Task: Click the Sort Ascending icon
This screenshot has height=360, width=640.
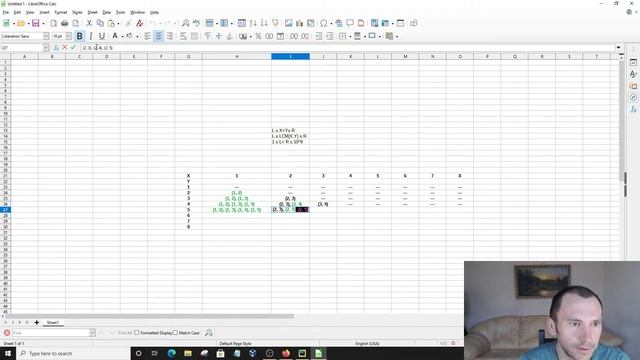Action: point(253,23)
